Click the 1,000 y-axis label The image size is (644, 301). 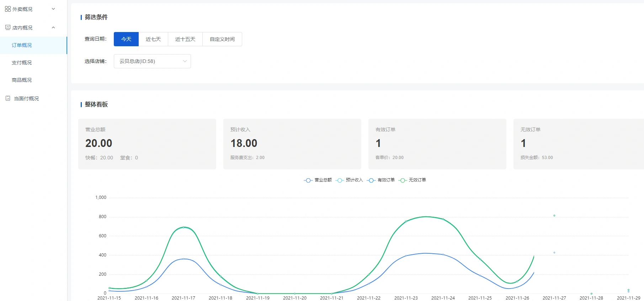(x=101, y=197)
